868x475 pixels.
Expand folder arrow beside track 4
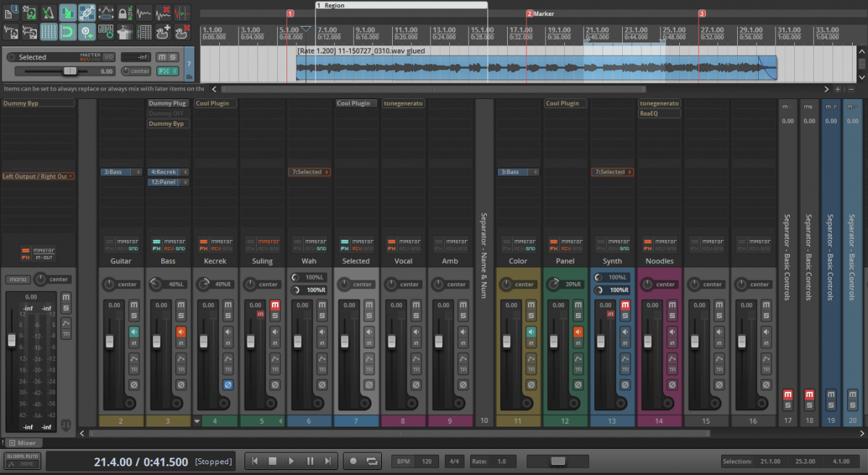[197, 421]
